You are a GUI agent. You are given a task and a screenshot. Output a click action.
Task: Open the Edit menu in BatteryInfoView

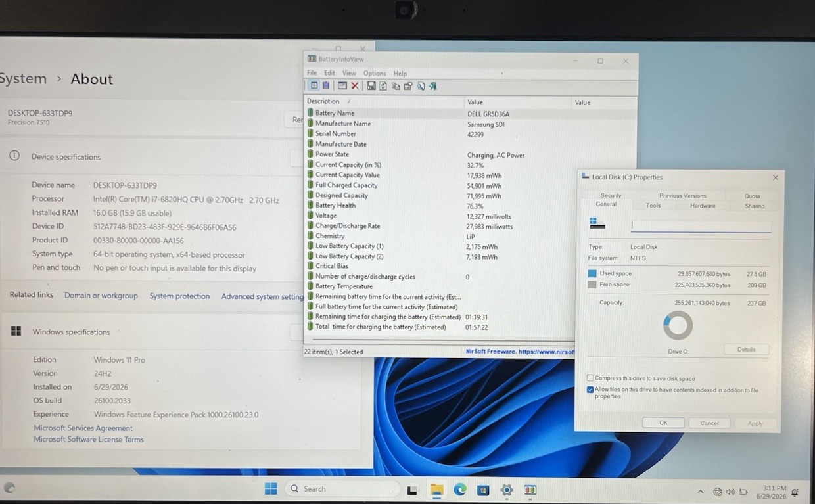(x=329, y=73)
